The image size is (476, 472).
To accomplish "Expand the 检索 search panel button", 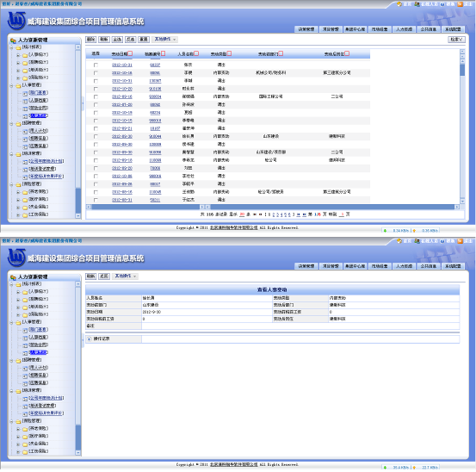I will pos(456,40).
